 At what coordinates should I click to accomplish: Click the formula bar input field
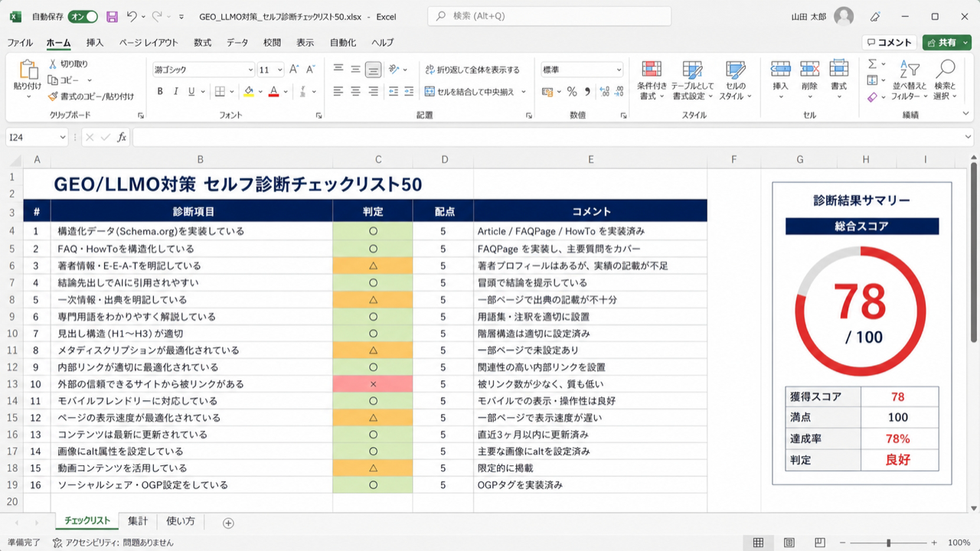coord(552,138)
